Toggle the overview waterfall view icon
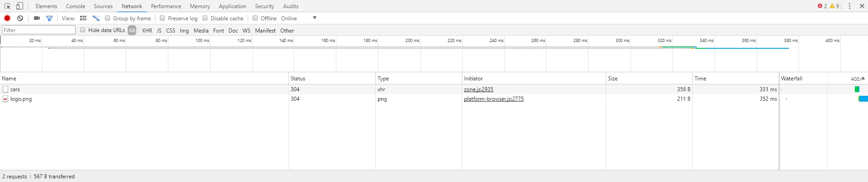 [x=96, y=18]
